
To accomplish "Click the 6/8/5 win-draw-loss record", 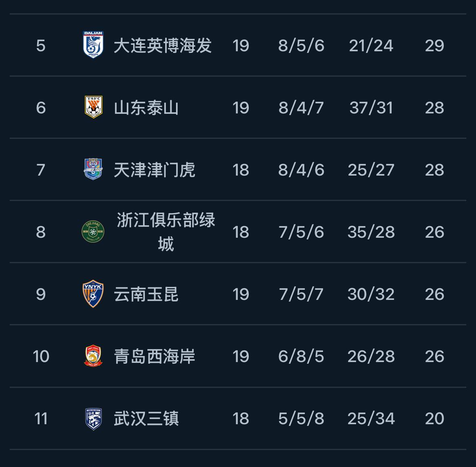I will click(x=301, y=356).
